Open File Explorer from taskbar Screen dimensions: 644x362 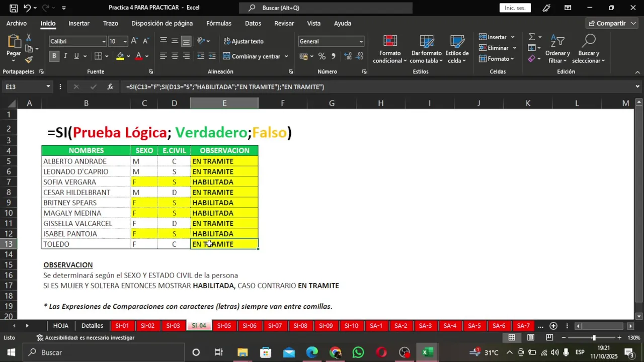click(x=243, y=352)
